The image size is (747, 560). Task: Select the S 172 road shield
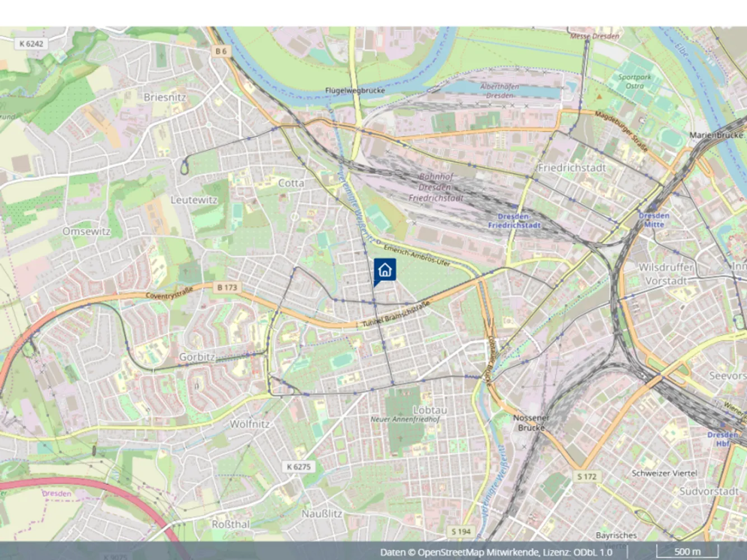point(587,477)
